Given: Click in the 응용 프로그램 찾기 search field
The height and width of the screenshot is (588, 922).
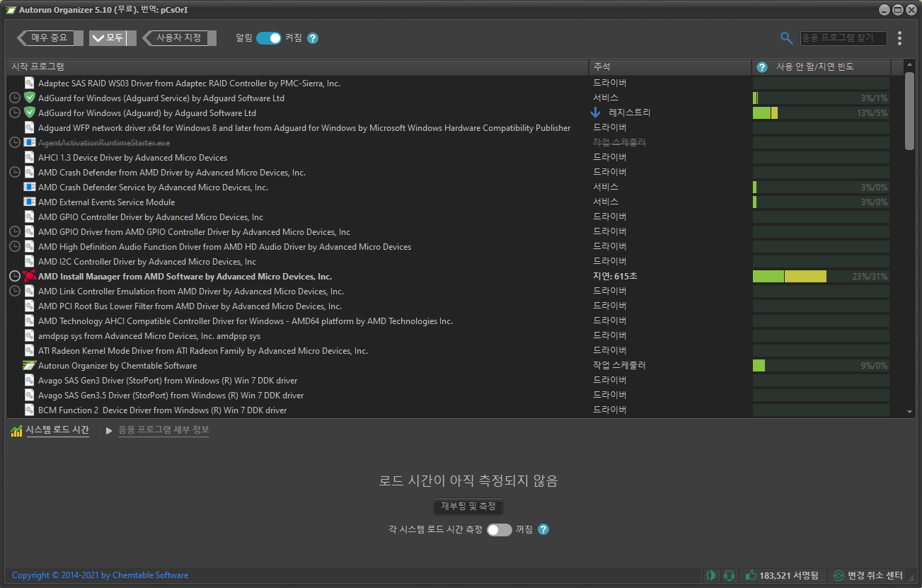Looking at the screenshot, I should click(843, 38).
